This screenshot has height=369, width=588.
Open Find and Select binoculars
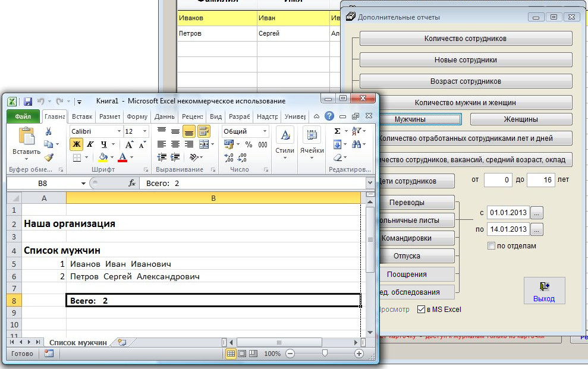(356, 144)
